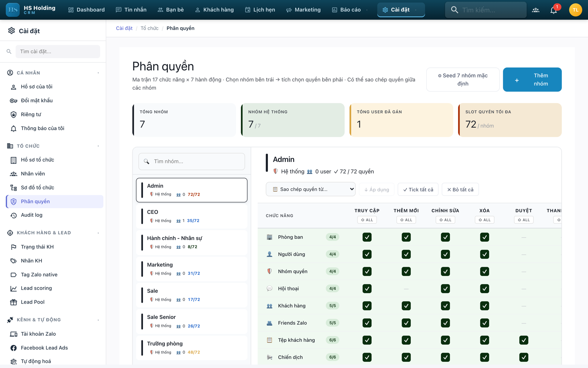588x368 pixels.
Task: Click Facebook icon beside Facebook Lead Ads
Action: point(14,348)
